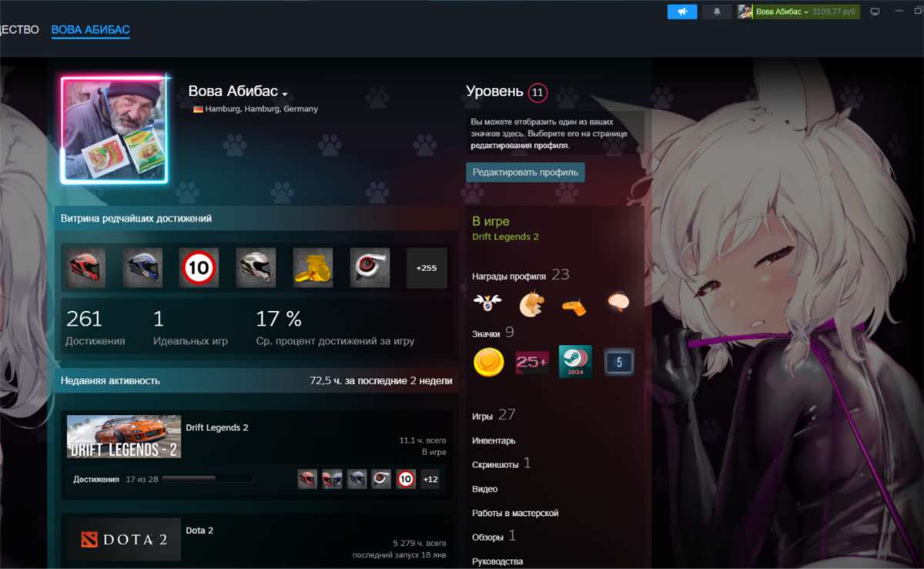Click the 72,5 ч. за последние 2 недели text
Viewport: 924px width, 569px height.
(x=381, y=380)
